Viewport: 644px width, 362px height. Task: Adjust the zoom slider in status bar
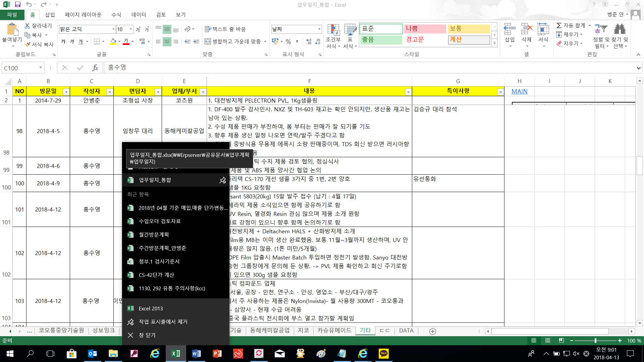[595, 341]
